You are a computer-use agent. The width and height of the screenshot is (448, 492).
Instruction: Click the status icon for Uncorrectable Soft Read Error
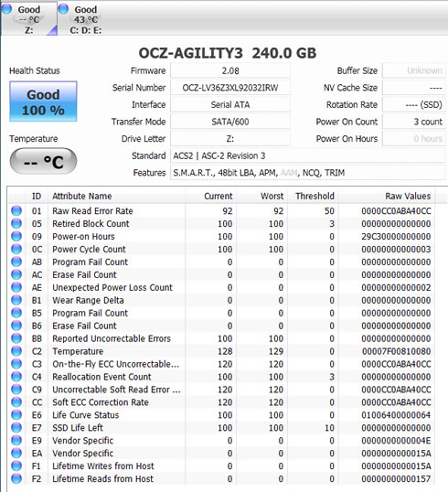coord(16,390)
